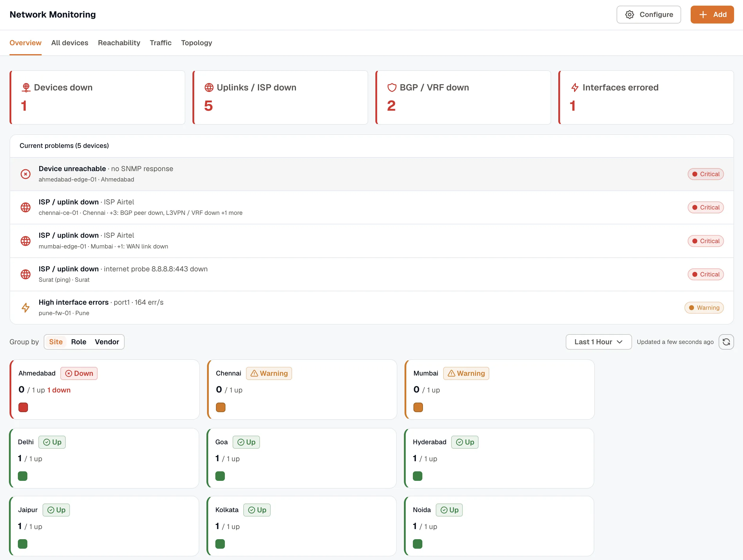
Task: Open the Devices down summary card
Action: [x=97, y=97]
